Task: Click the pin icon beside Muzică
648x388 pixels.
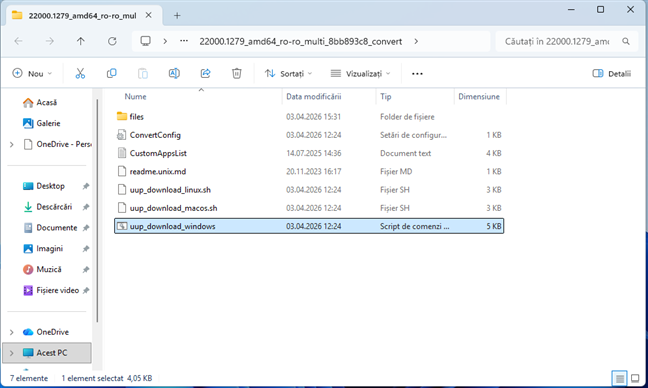Action: [x=86, y=270]
